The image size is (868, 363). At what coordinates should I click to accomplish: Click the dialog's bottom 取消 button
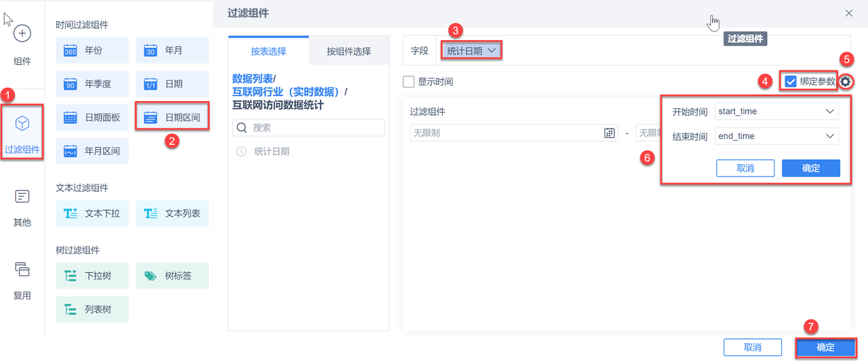tap(752, 348)
